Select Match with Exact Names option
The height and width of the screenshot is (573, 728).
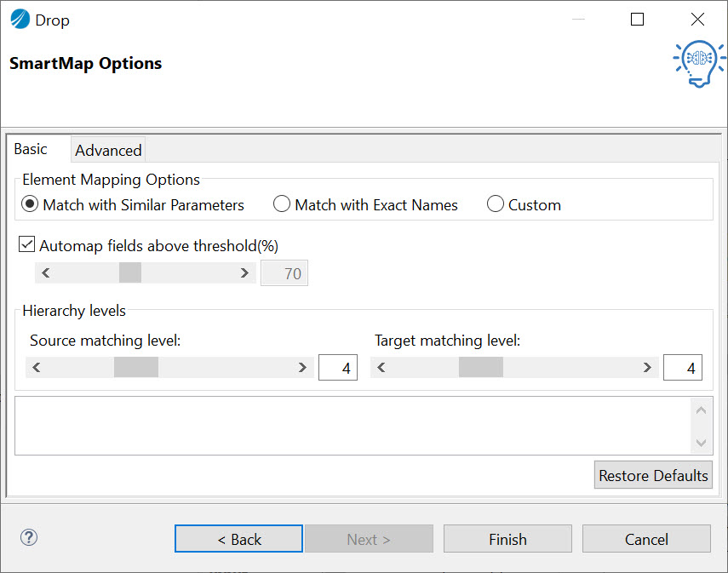(x=282, y=204)
